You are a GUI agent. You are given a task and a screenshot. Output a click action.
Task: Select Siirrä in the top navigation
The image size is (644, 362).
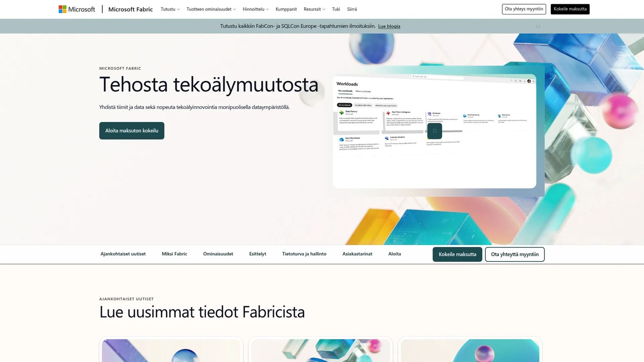[352, 9]
